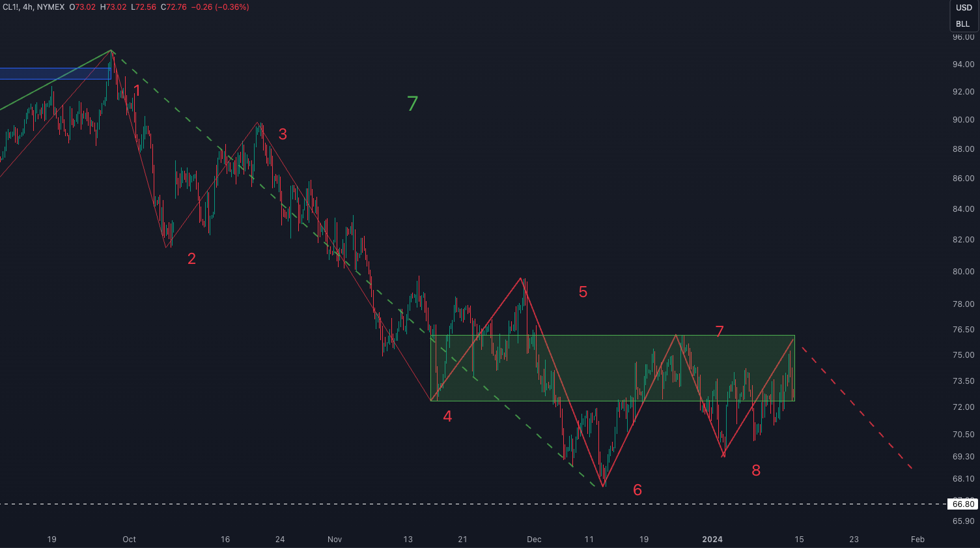Click the red wave label 8
Viewport: 980px width, 548px height.
click(756, 470)
